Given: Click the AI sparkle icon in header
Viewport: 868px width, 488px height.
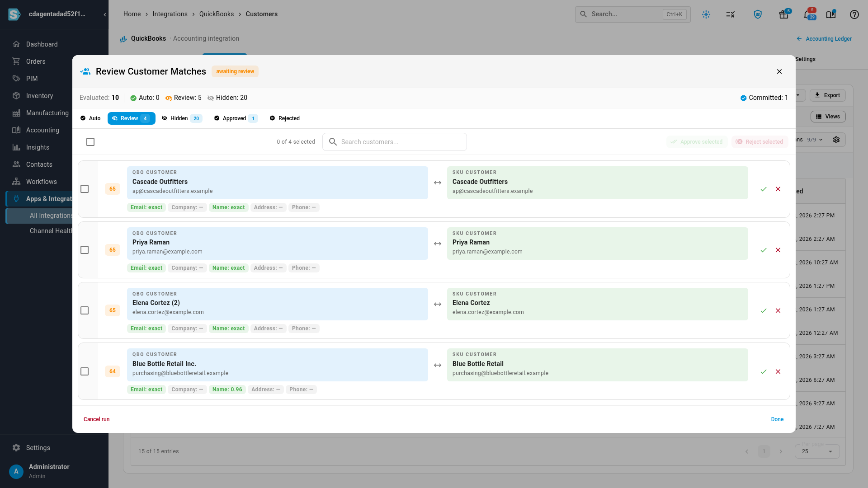Looking at the screenshot, I should click(x=706, y=14).
